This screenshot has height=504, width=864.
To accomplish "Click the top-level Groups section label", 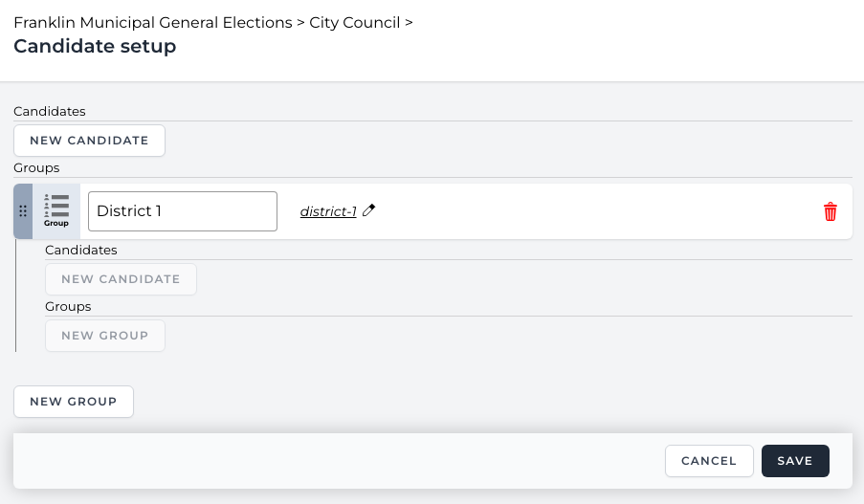I will tap(36, 167).
